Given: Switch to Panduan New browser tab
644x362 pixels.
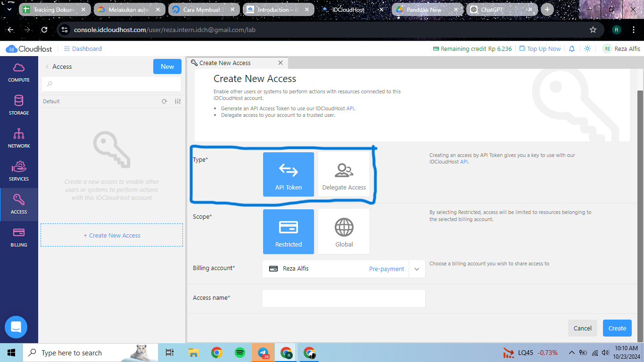Looking at the screenshot, I should click(427, 9).
